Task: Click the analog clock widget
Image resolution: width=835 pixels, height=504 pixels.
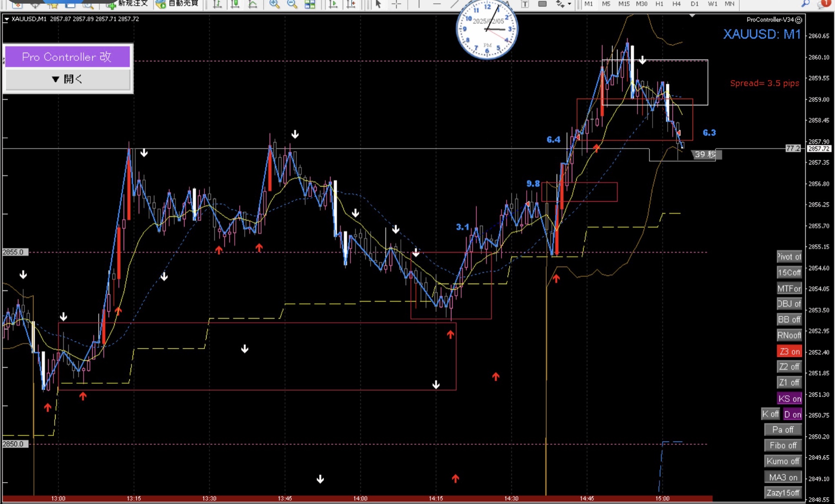Action: click(487, 30)
